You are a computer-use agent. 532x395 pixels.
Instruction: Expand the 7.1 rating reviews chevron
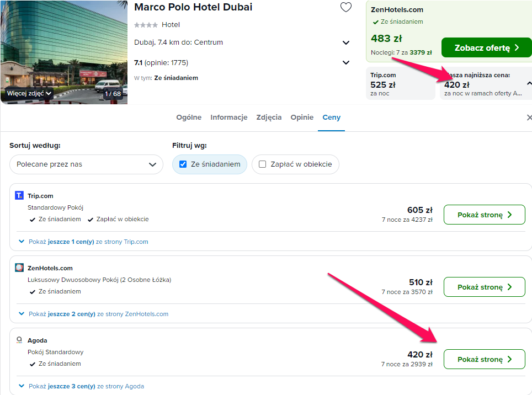point(345,63)
